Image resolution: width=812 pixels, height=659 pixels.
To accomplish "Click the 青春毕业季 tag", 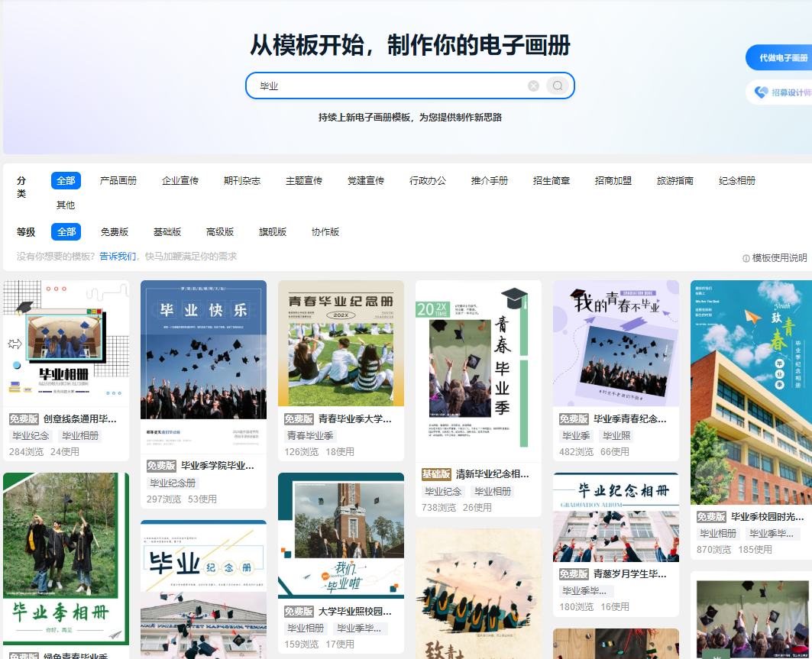I will [310, 436].
